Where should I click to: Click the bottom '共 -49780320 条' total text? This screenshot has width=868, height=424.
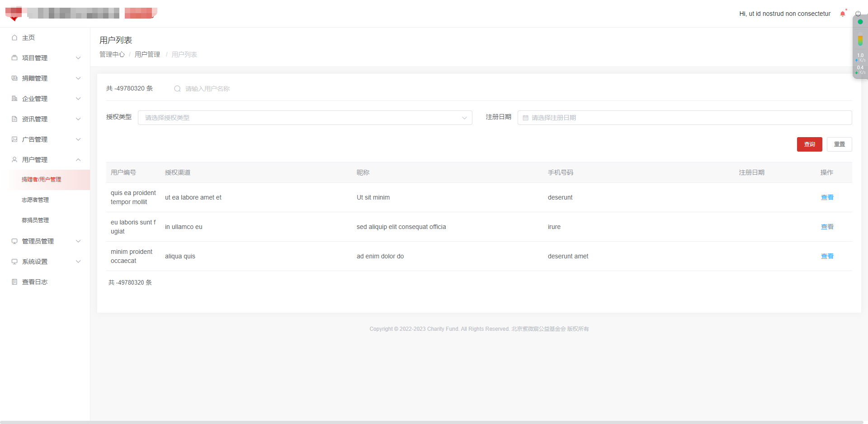130,282
